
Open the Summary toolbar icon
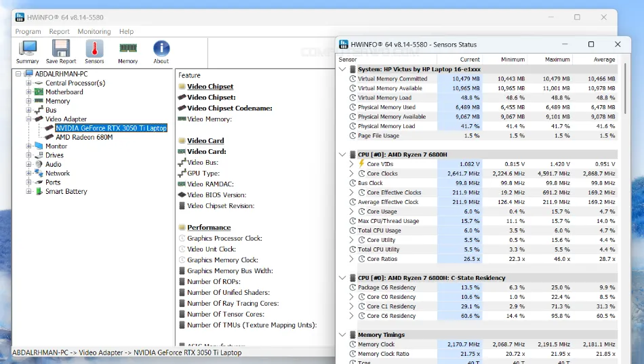28,52
